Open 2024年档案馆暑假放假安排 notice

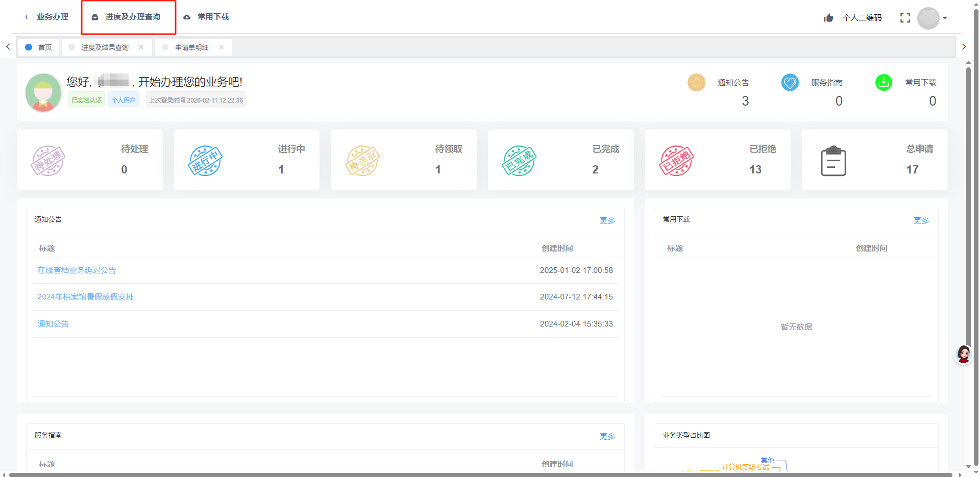85,297
